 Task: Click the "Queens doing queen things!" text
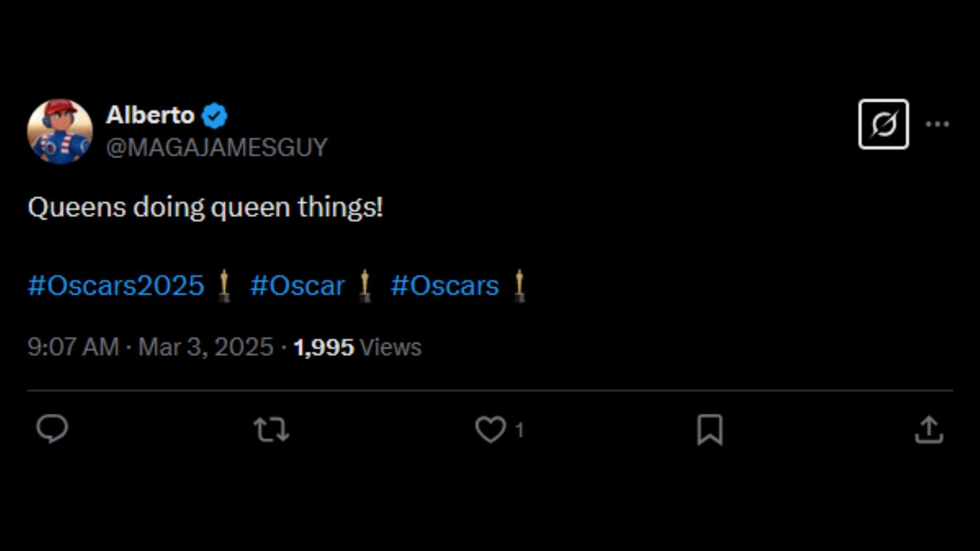(205, 208)
